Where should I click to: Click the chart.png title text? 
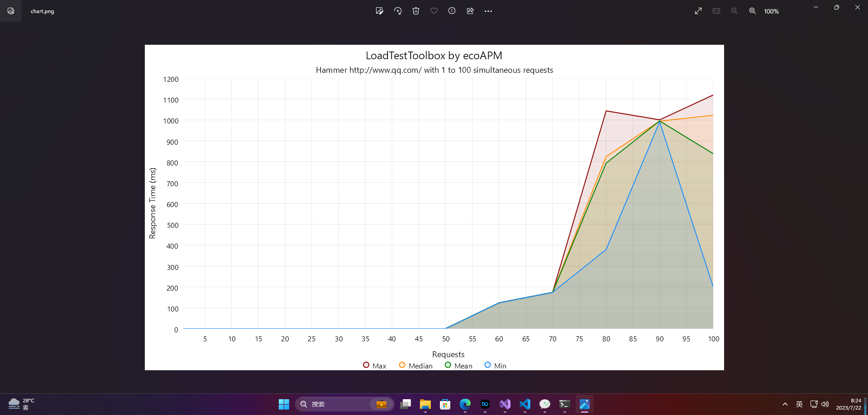point(43,11)
